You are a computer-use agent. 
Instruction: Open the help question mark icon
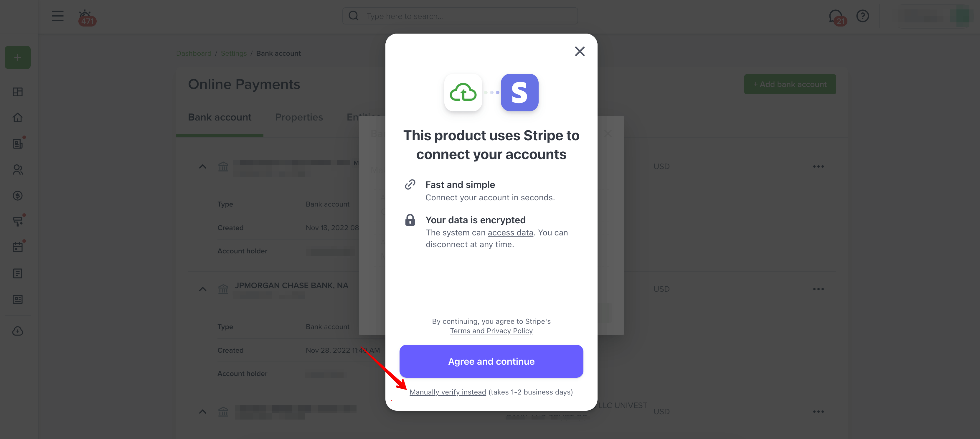862,16
